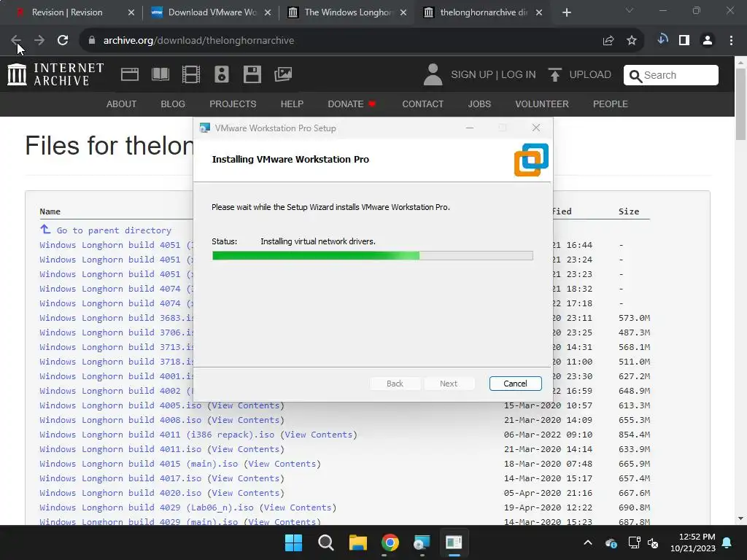The width and height of the screenshot is (747, 560).
Task: Open the Chrome three-dot menu
Action: [731, 41]
